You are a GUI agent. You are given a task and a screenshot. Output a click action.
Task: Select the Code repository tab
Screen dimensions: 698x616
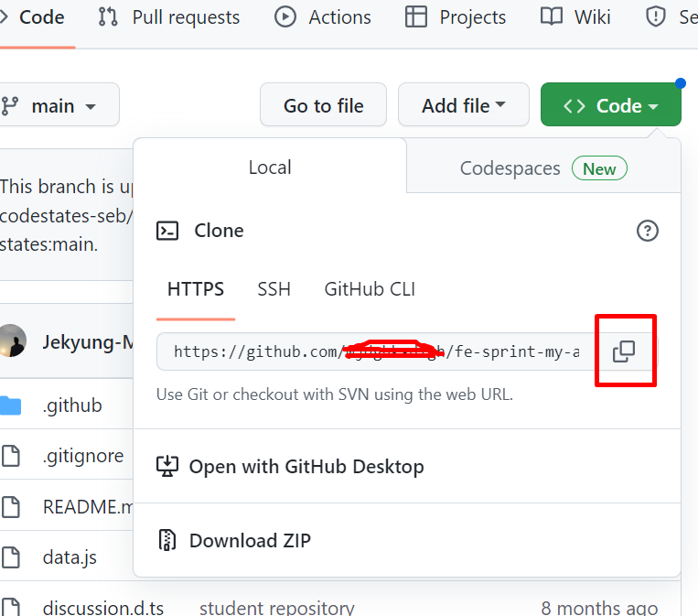36,17
